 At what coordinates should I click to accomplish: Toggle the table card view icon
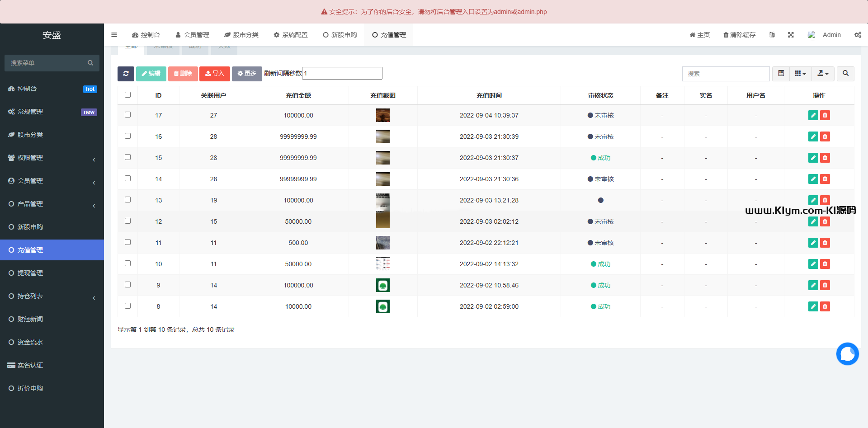click(x=781, y=74)
